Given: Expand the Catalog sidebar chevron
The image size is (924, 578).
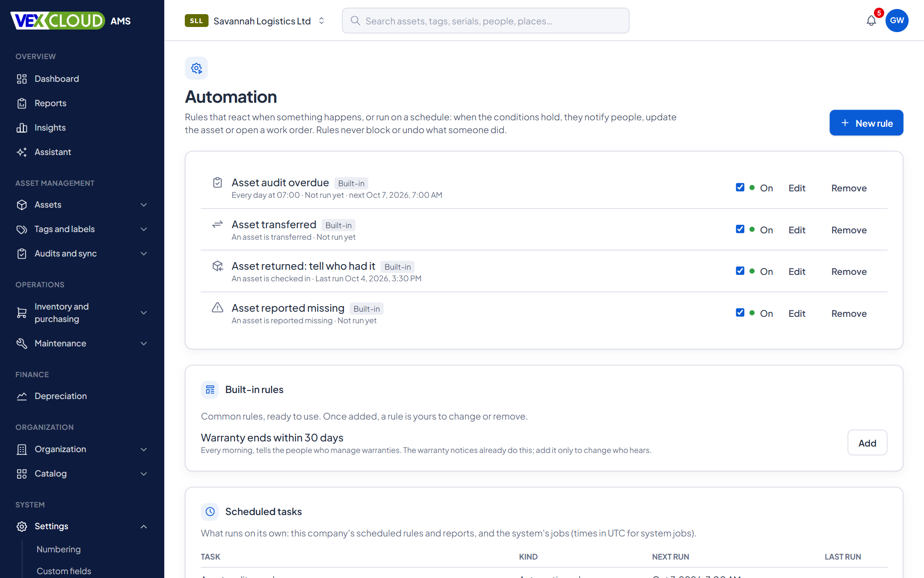Looking at the screenshot, I should tap(144, 474).
